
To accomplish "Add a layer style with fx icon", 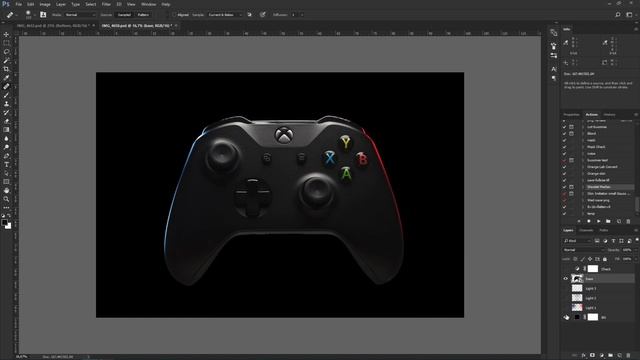I will click(x=583, y=356).
